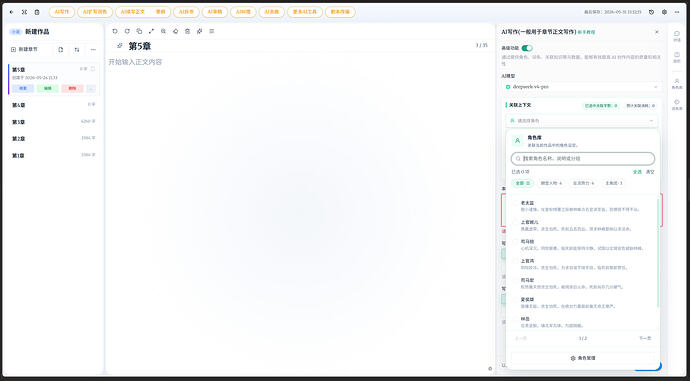This screenshot has height=381, width=690.
Task: Click the eraser icon in the editor toolbar
Action: point(176,31)
